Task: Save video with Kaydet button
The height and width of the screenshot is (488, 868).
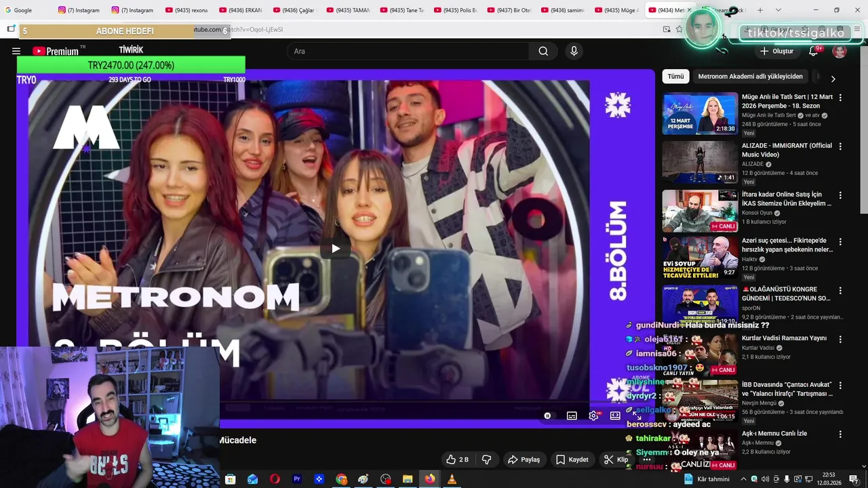Action: coord(572,460)
